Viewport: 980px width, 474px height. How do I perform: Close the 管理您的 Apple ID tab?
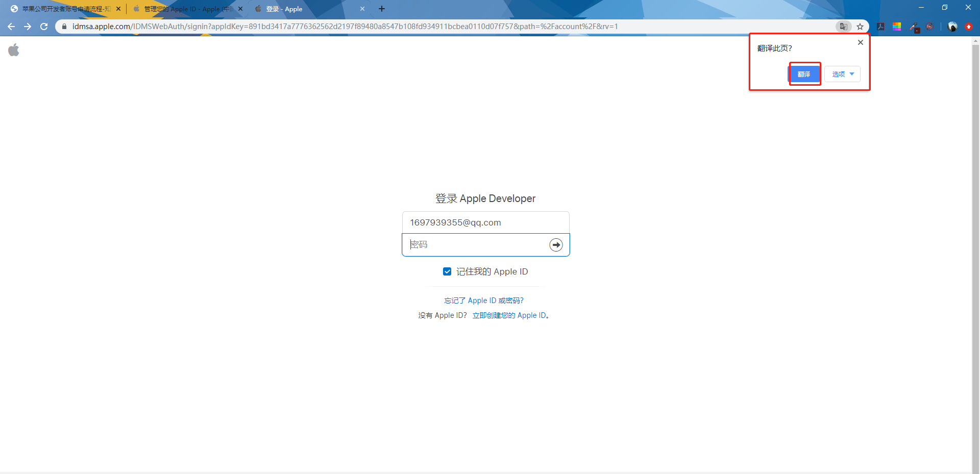(240, 9)
